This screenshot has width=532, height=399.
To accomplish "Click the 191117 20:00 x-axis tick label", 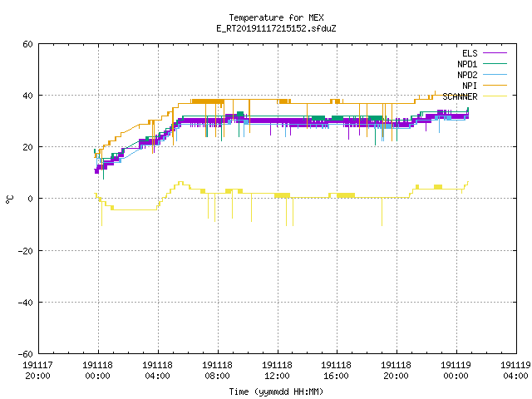I will [x=37, y=371].
